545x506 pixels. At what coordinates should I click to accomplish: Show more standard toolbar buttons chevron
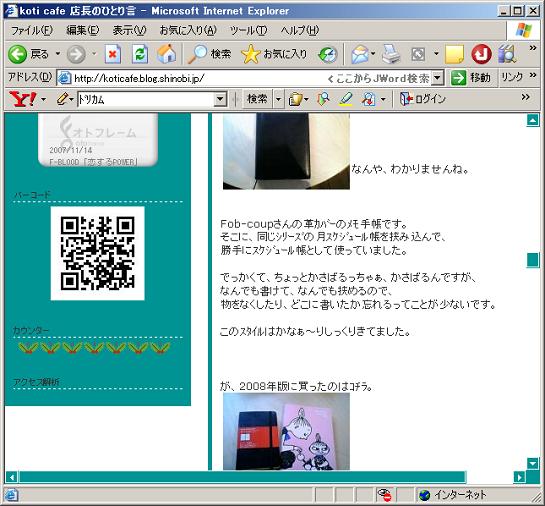click(532, 48)
